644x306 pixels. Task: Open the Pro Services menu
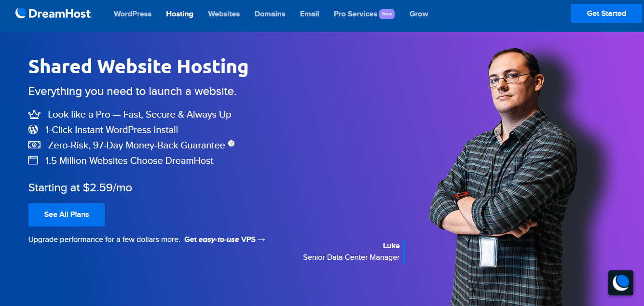pyautogui.click(x=356, y=14)
